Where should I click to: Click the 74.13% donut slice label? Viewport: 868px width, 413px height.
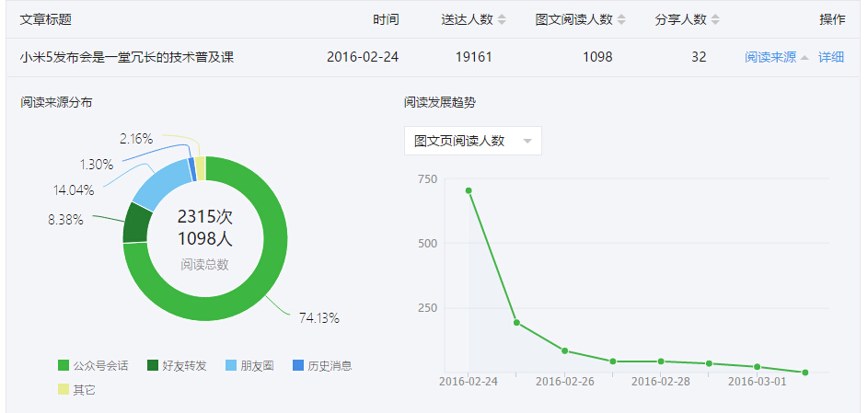(x=319, y=318)
